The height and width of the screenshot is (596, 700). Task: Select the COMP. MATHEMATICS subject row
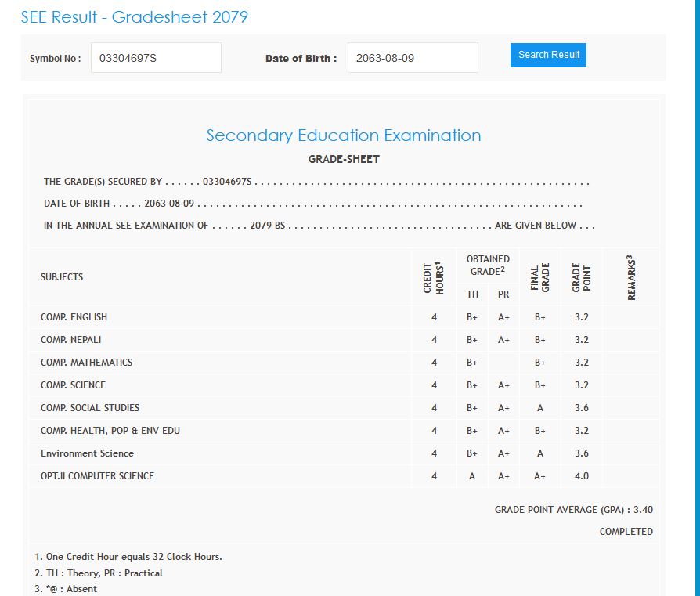point(87,363)
